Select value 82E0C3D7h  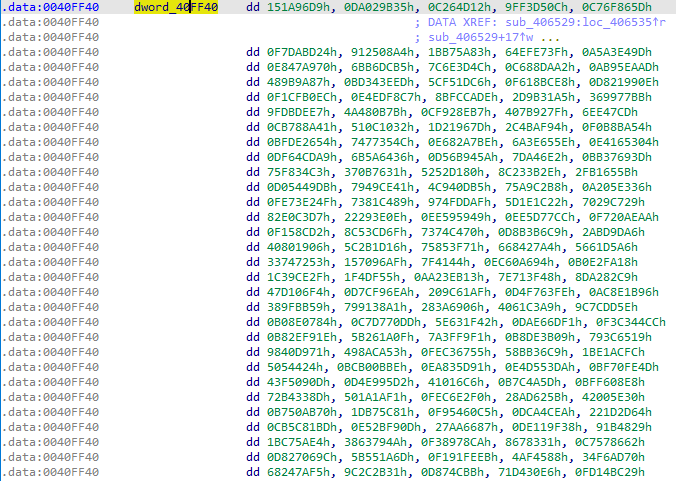click(x=298, y=217)
